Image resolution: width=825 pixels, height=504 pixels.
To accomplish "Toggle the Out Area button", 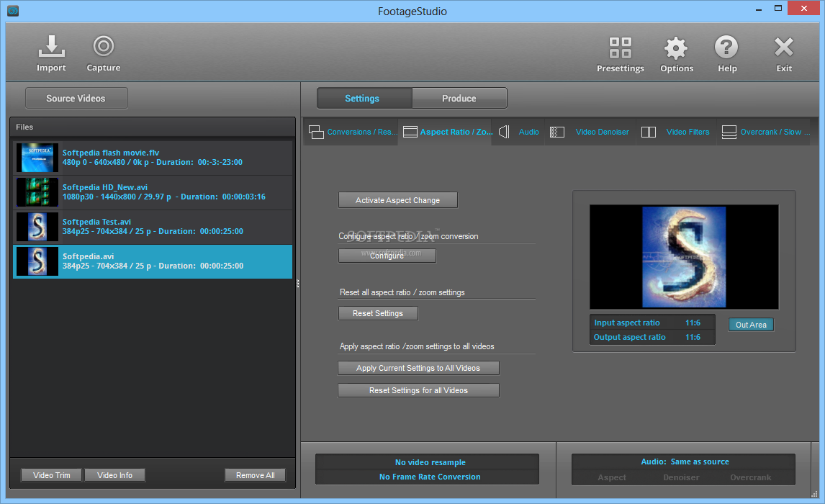I will pyautogui.click(x=751, y=325).
